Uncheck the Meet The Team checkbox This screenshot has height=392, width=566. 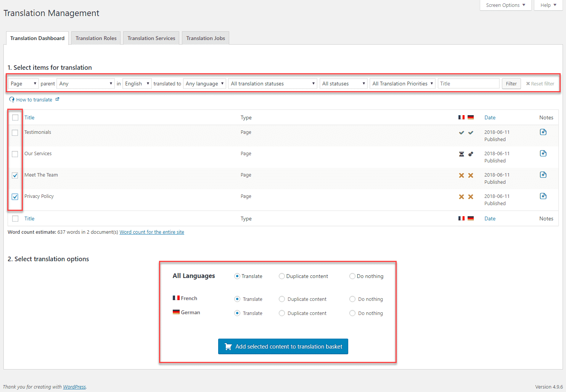tap(15, 175)
